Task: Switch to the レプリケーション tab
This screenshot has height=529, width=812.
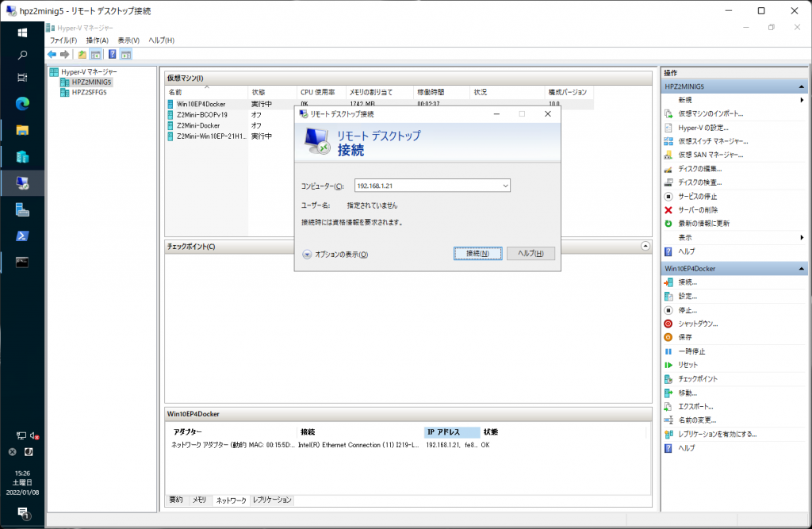Action: 272,500
